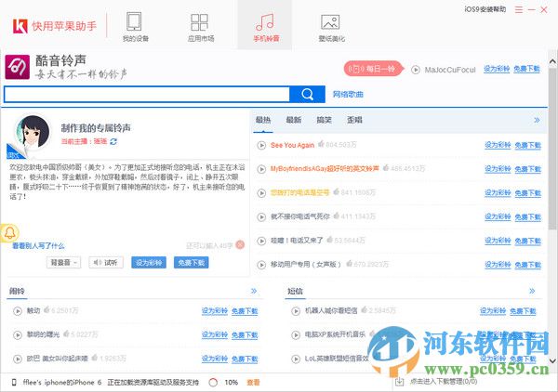Play 电脑XP系统开机音乐 ringtone
Viewport: 558px width, 392px height.
(x=296, y=335)
